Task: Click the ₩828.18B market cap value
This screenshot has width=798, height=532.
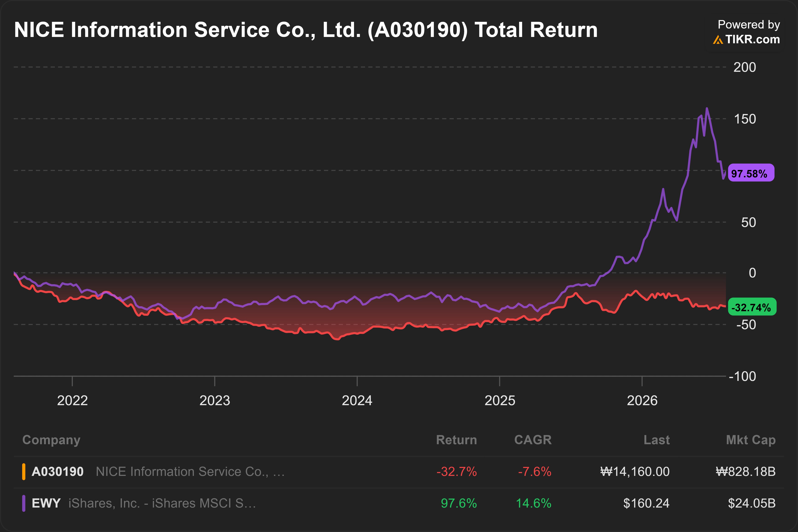Action: [746, 472]
